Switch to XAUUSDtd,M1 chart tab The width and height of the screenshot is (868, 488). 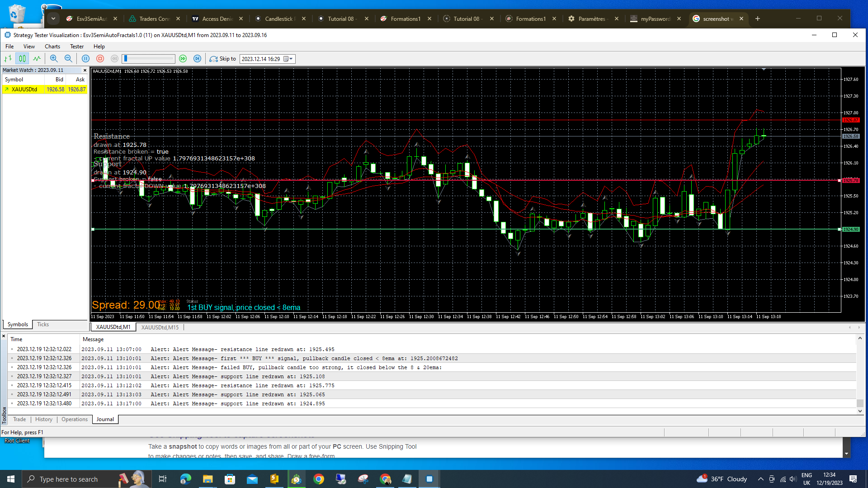pos(113,327)
